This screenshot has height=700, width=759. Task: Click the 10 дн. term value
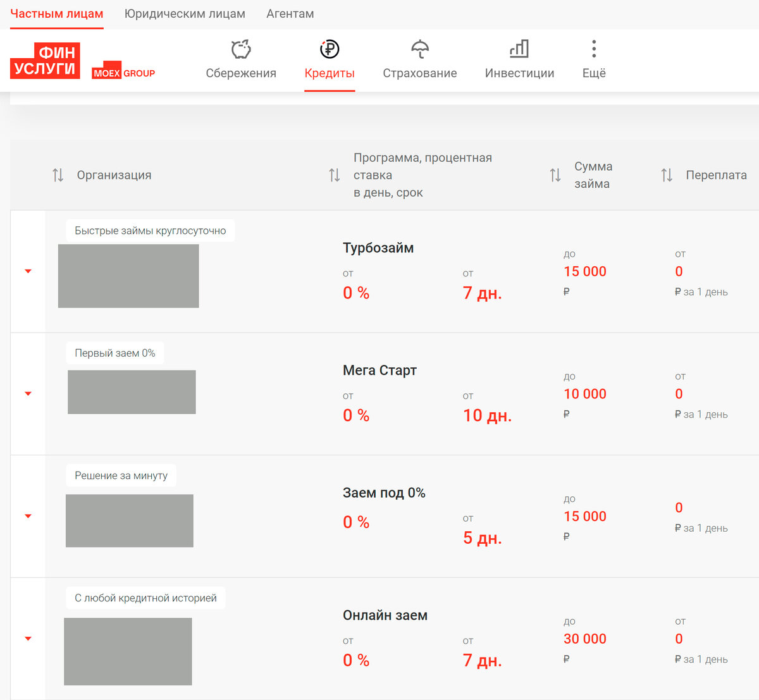click(x=487, y=415)
